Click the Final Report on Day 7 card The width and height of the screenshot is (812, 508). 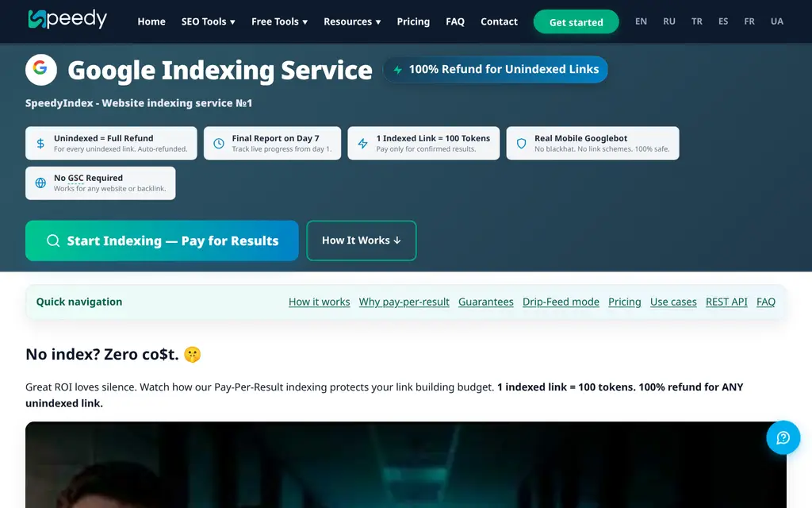coord(273,143)
